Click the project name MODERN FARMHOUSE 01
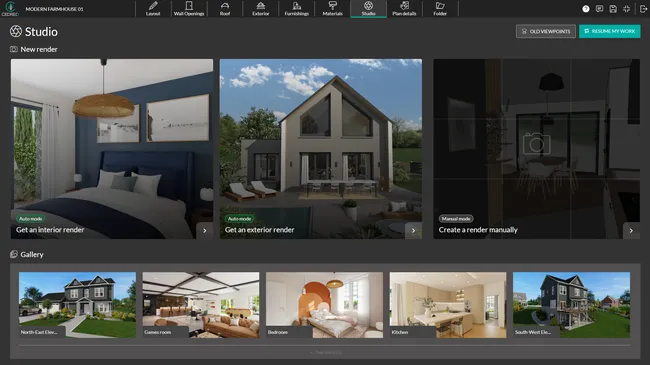Screen dimensions: 650x365 (54, 9)
